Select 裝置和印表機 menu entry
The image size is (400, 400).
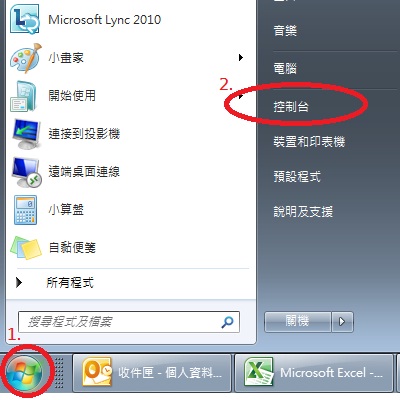(x=309, y=142)
